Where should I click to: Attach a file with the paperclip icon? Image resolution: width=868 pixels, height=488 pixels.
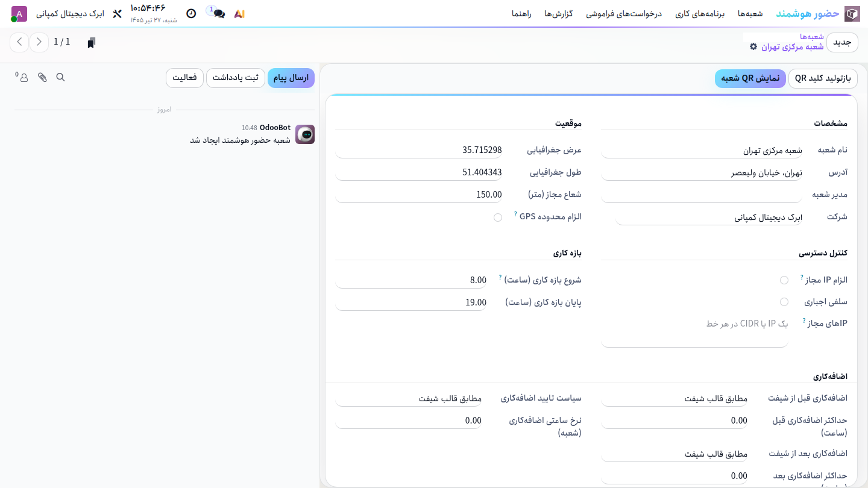tap(42, 77)
